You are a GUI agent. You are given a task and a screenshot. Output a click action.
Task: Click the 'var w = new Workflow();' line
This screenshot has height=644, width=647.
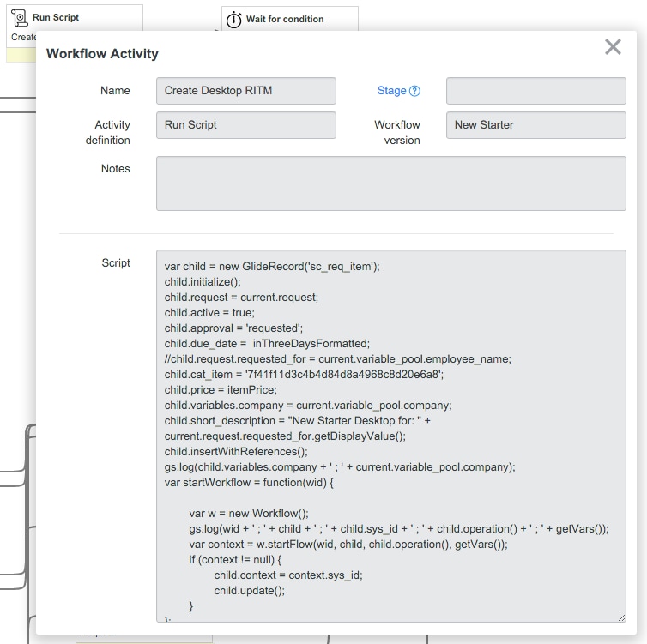(x=248, y=514)
